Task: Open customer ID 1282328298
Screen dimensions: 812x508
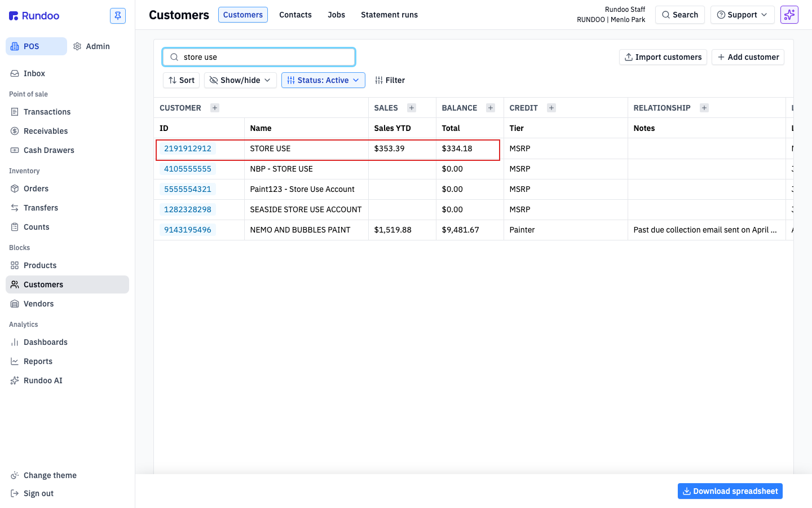Action: pos(188,209)
